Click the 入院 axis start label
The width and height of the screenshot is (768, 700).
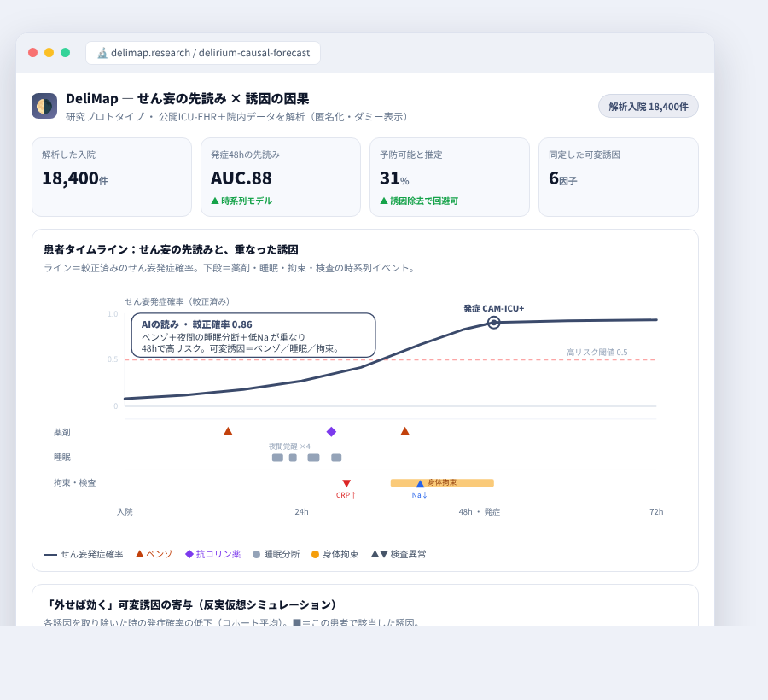coord(125,512)
